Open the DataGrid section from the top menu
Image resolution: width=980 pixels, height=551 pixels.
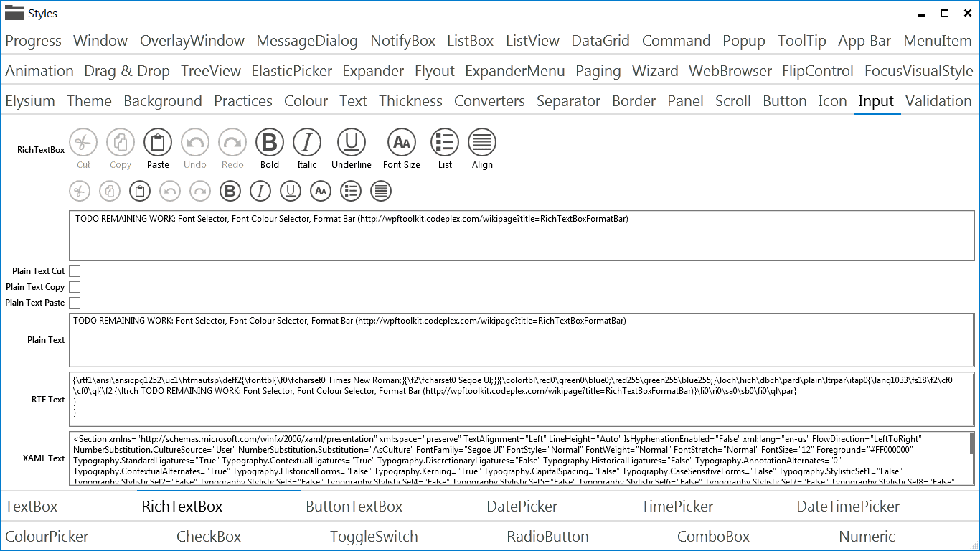(600, 41)
